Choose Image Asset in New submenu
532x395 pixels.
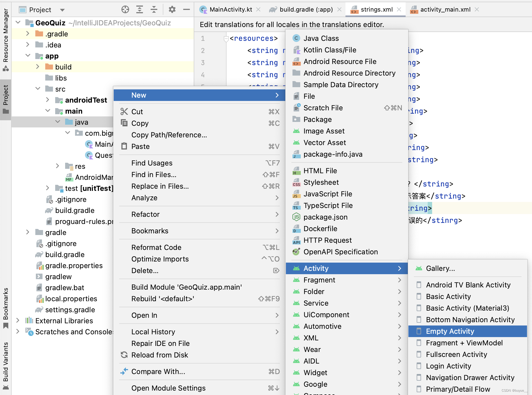pos(347,131)
